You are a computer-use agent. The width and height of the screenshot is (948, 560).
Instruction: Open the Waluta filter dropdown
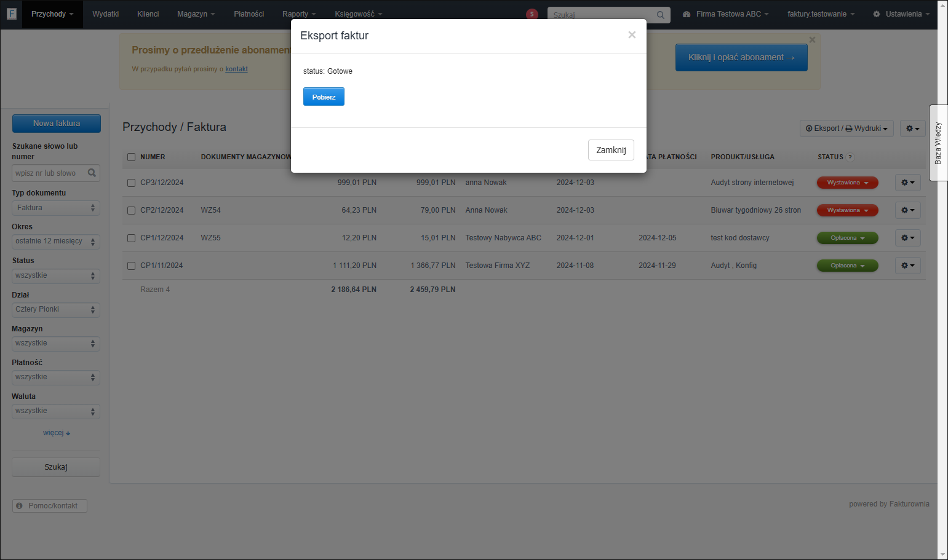(56, 411)
